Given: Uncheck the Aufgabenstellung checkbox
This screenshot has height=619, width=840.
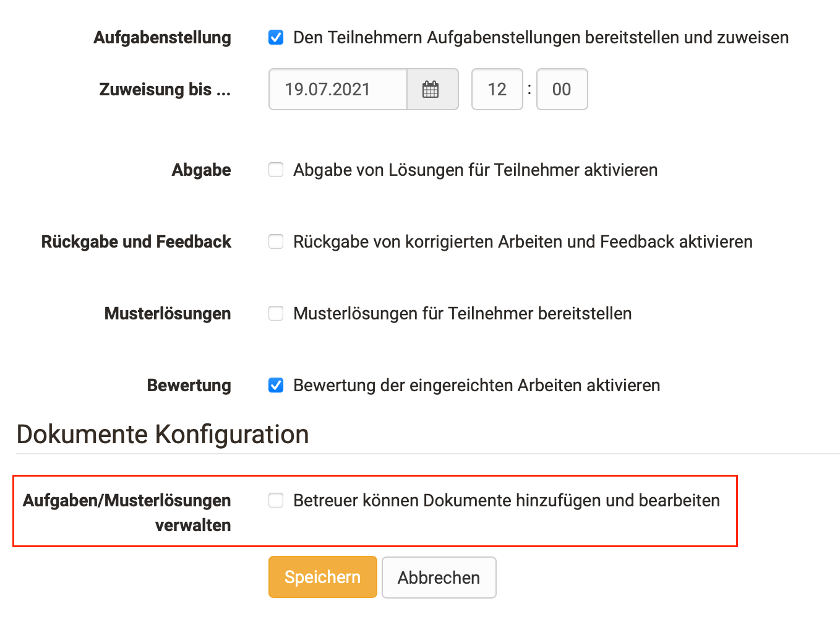Looking at the screenshot, I should pos(276,38).
